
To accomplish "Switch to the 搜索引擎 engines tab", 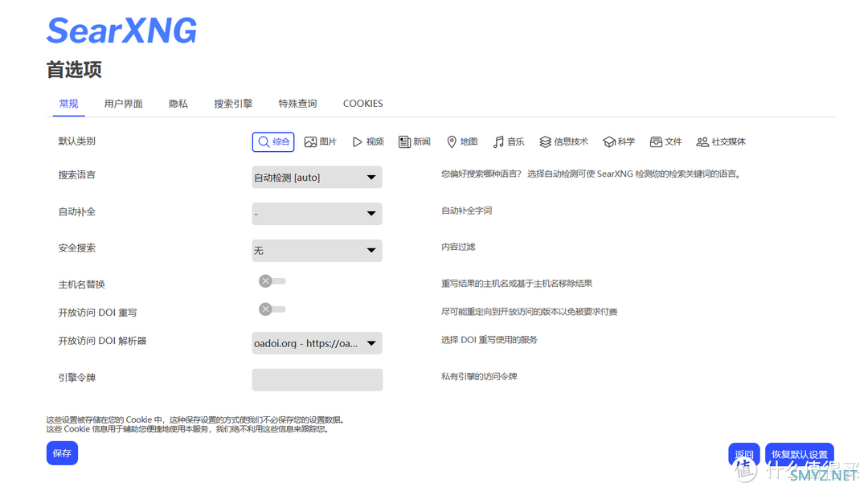I will click(233, 104).
